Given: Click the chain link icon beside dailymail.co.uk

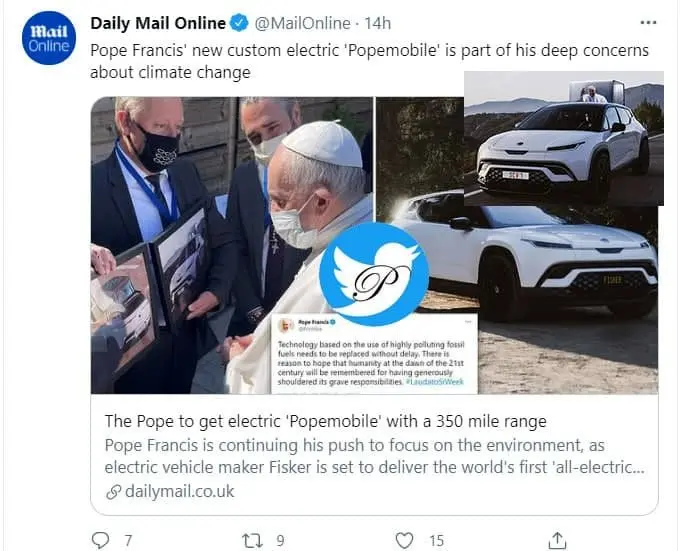Looking at the screenshot, I should (x=113, y=491).
